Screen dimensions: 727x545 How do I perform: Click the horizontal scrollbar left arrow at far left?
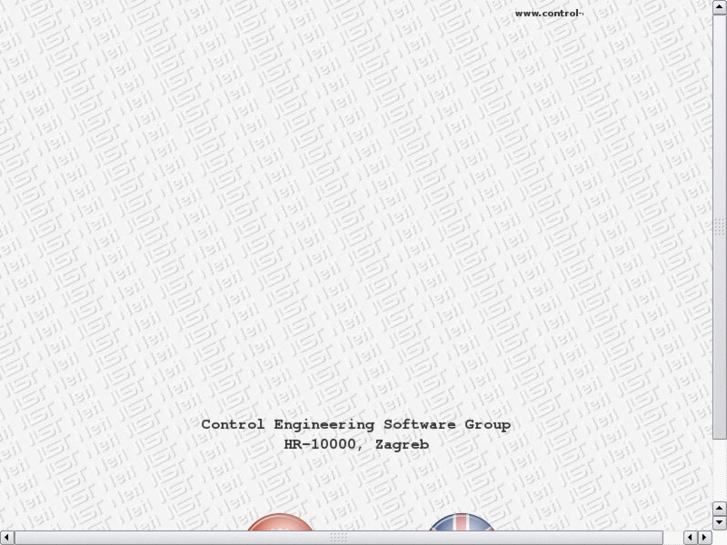coord(7,538)
